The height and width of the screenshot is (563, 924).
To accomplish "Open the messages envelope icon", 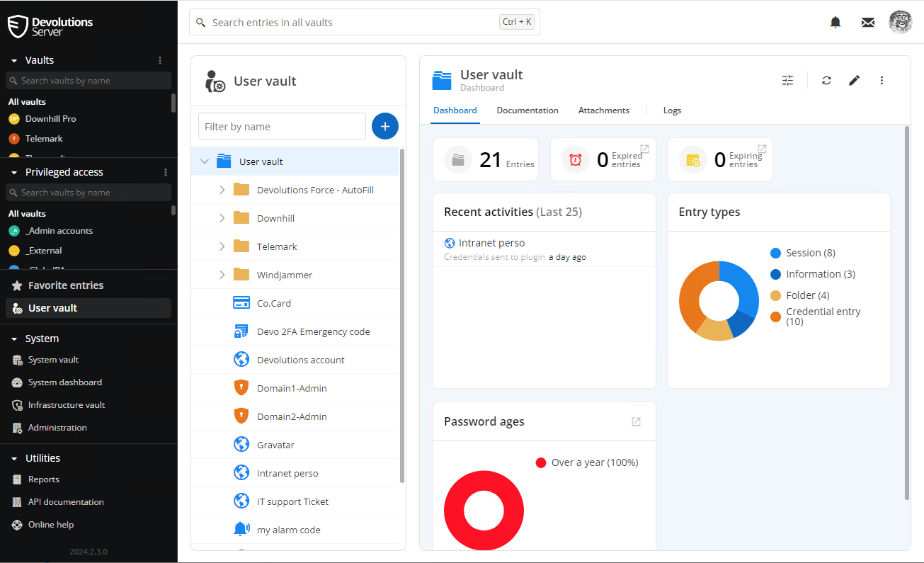I will 868,23.
